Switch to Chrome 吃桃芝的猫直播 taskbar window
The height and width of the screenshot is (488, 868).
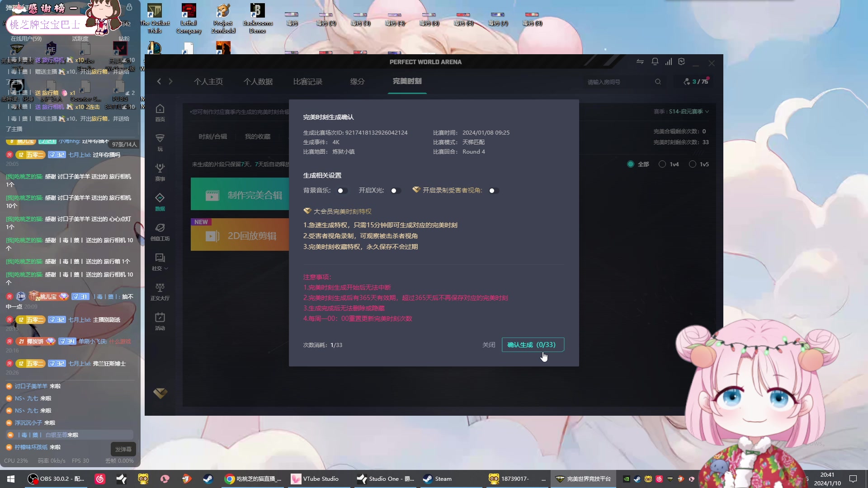coord(253,479)
